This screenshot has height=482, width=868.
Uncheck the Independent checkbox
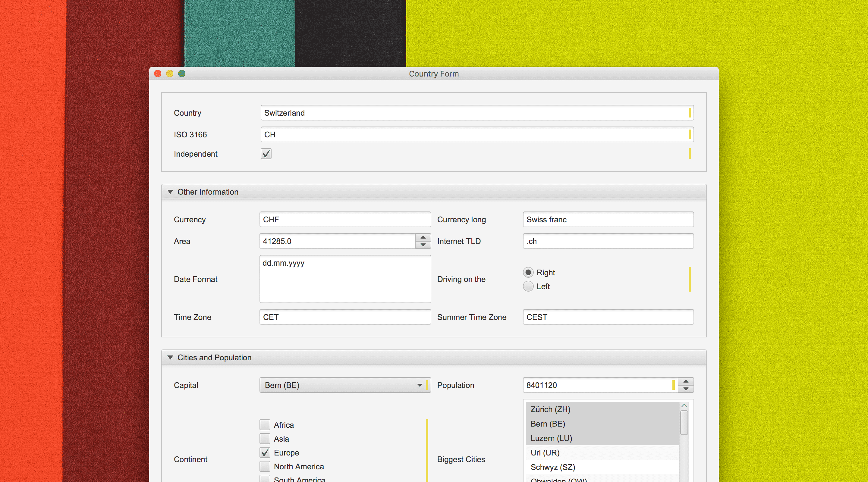[x=266, y=154]
